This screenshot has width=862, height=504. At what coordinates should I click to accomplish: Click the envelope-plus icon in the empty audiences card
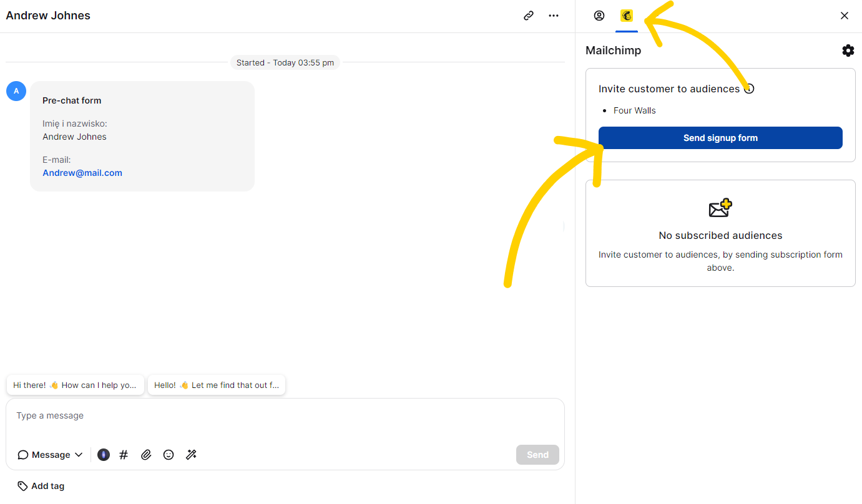(720, 208)
